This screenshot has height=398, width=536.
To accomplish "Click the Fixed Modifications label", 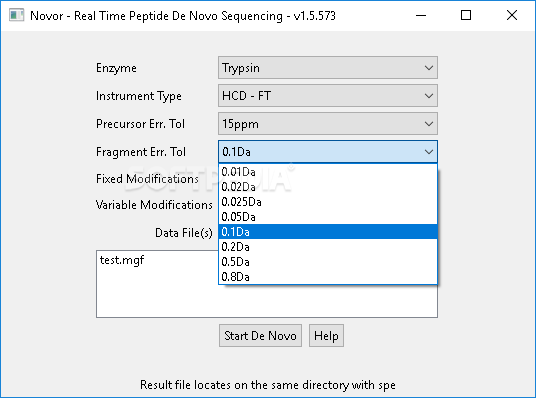I will (x=147, y=179).
